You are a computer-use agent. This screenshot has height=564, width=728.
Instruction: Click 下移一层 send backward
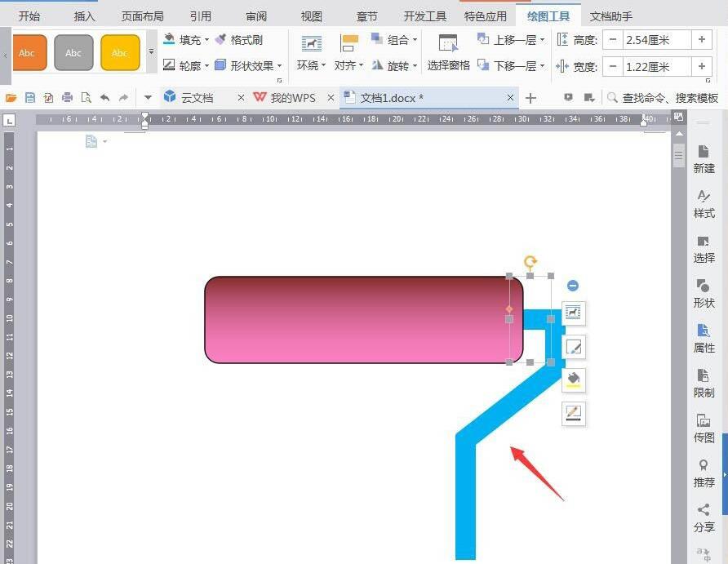click(x=511, y=66)
